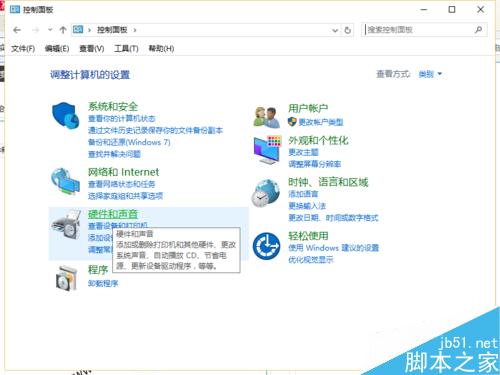The width and height of the screenshot is (500, 375).
Task: Click the refresh button beside address bar
Action: coord(348,30)
